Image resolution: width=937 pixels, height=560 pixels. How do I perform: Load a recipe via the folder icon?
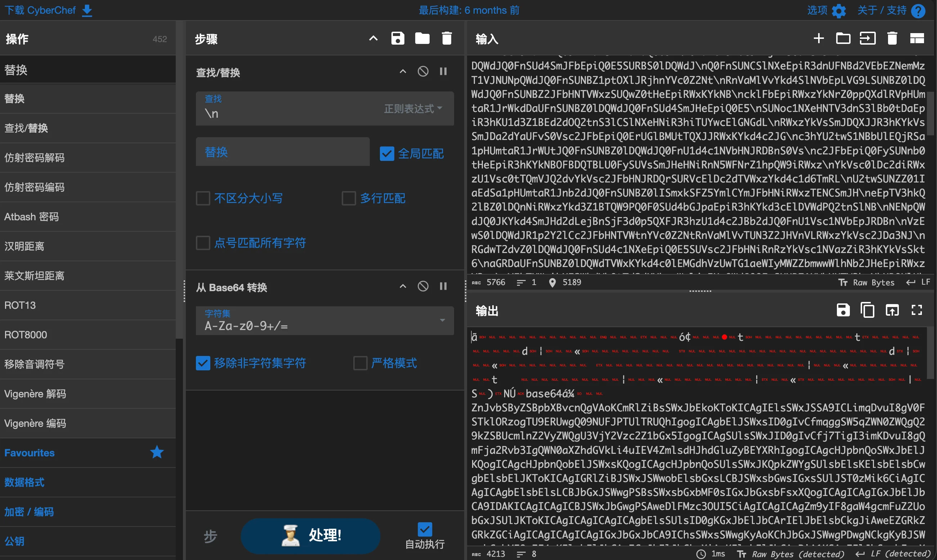(x=422, y=39)
